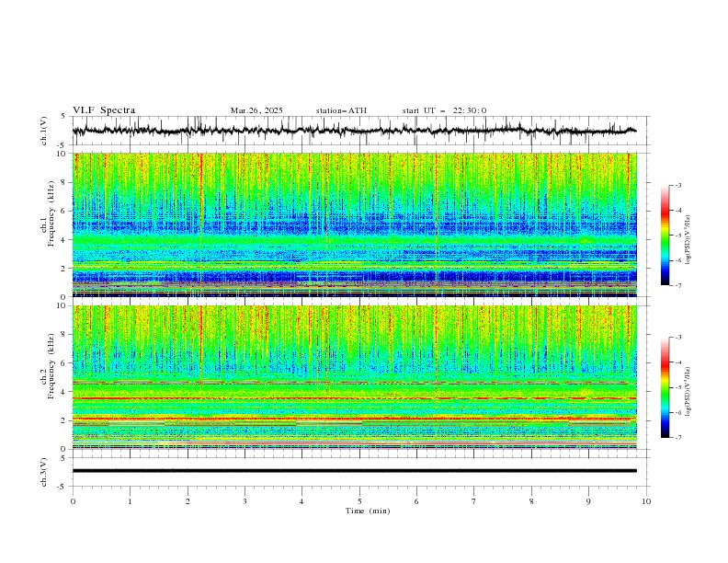728x563 pixels.
Task: Click the log(PSD) label beside ch.1 colorbar
Action: [x=688, y=240]
